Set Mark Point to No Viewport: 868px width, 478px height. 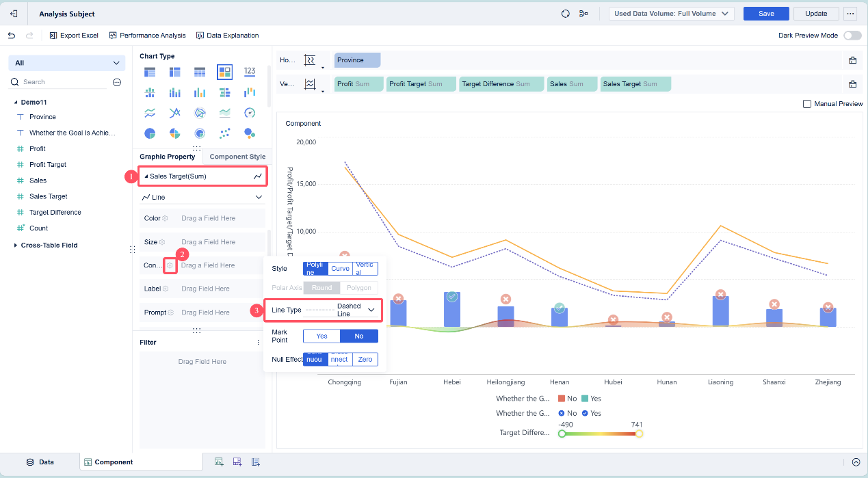(359, 336)
